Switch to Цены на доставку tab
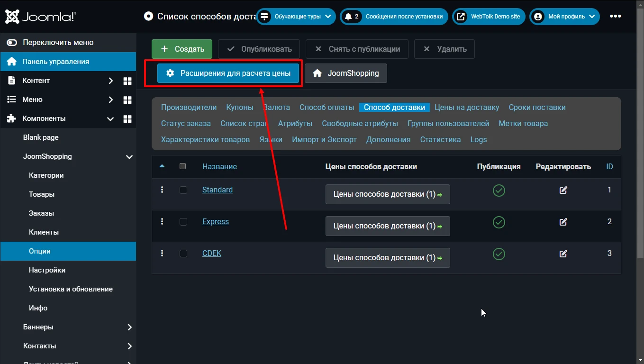Image resolution: width=644 pixels, height=364 pixels. tap(467, 108)
